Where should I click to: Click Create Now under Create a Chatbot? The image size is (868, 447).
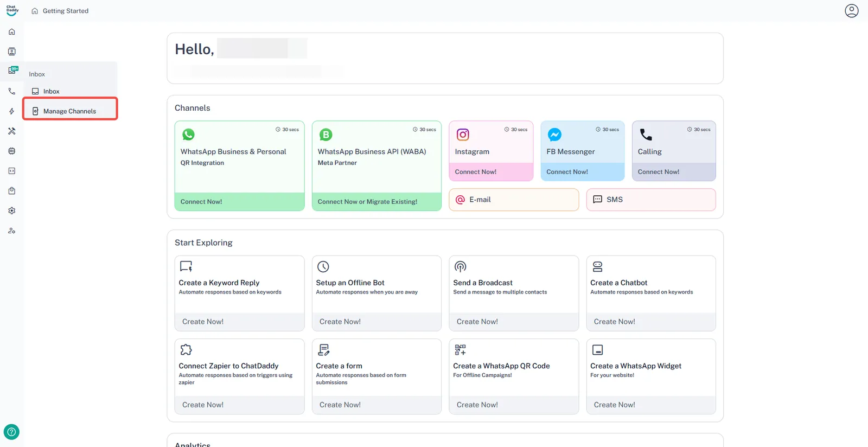[x=614, y=322]
